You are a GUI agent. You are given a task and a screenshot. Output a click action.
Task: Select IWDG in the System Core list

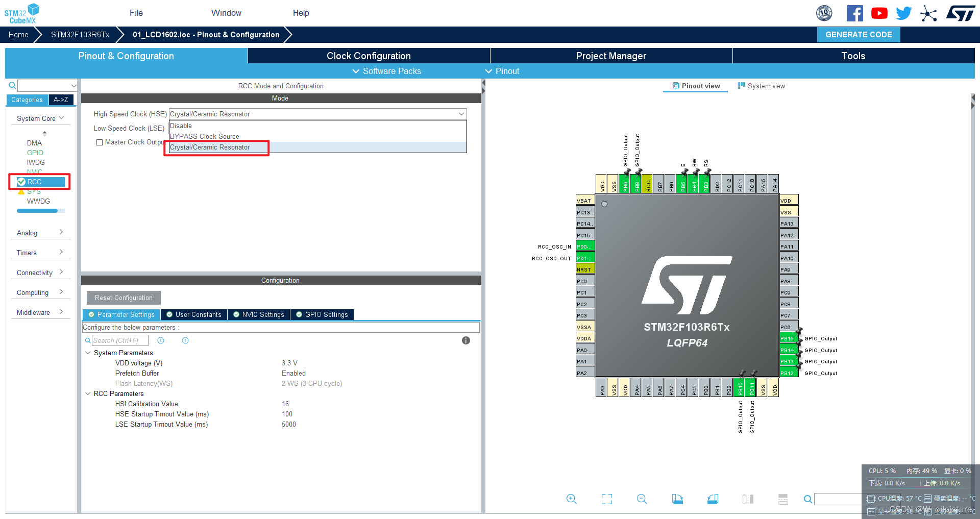(36, 162)
